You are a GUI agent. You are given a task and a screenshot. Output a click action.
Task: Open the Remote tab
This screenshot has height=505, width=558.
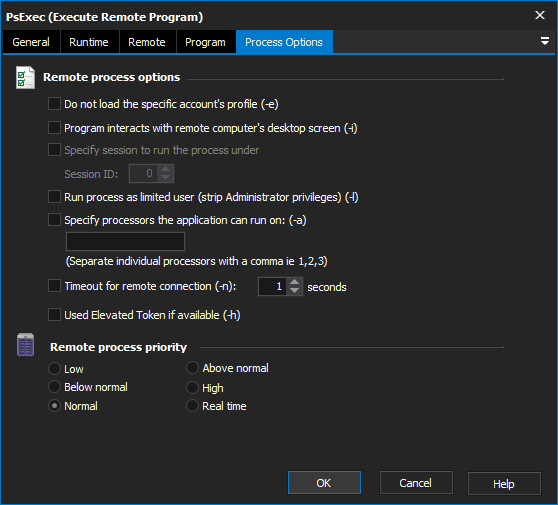[x=147, y=42]
